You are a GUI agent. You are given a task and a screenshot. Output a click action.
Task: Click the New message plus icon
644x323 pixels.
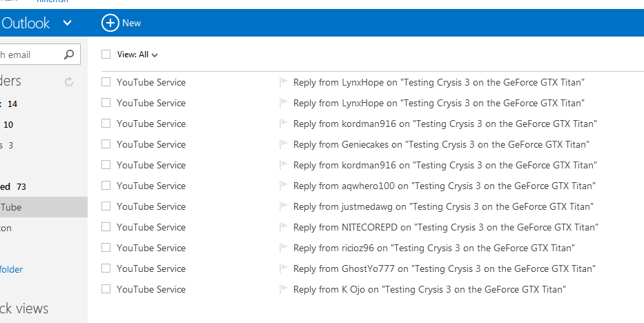pyautogui.click(x=110, y=23)
